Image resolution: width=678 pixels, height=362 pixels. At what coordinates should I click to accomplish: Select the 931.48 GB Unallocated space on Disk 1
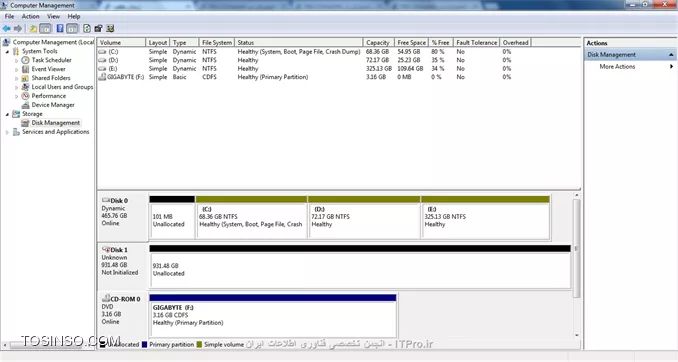[360, 266]
